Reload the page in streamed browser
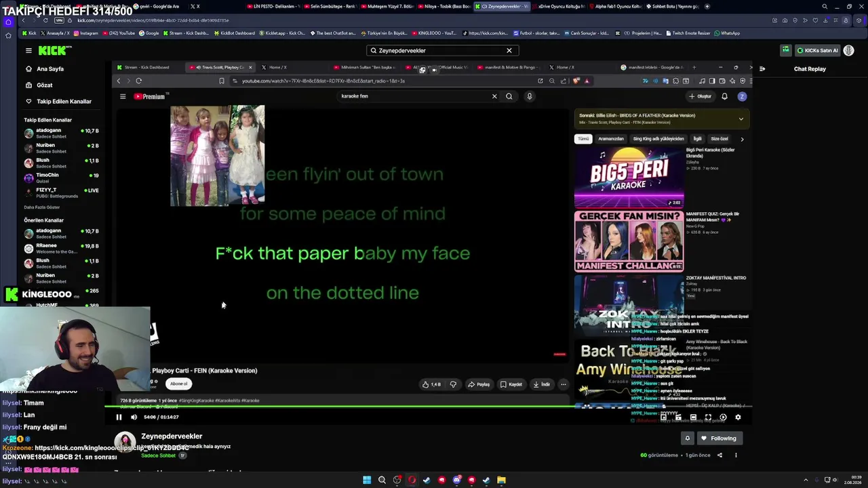868x488 pixels. 138,81
